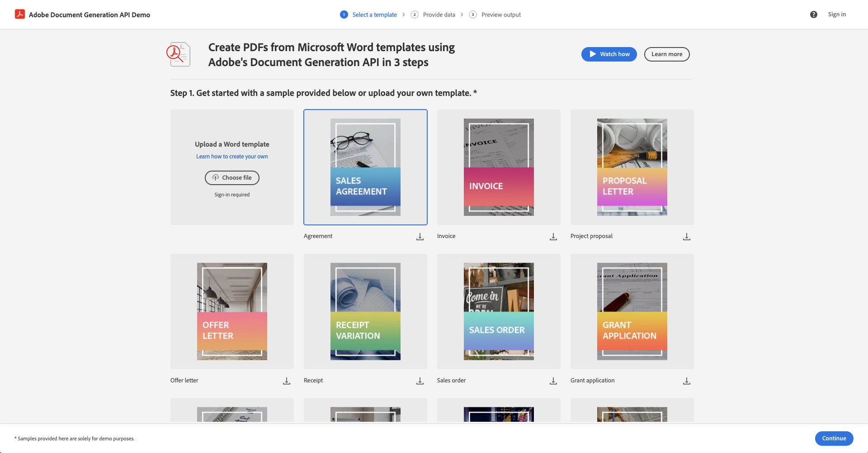Click the Sales order caption text
The image size is (868, 453).
pyautogui.click(x=451, y=381)
